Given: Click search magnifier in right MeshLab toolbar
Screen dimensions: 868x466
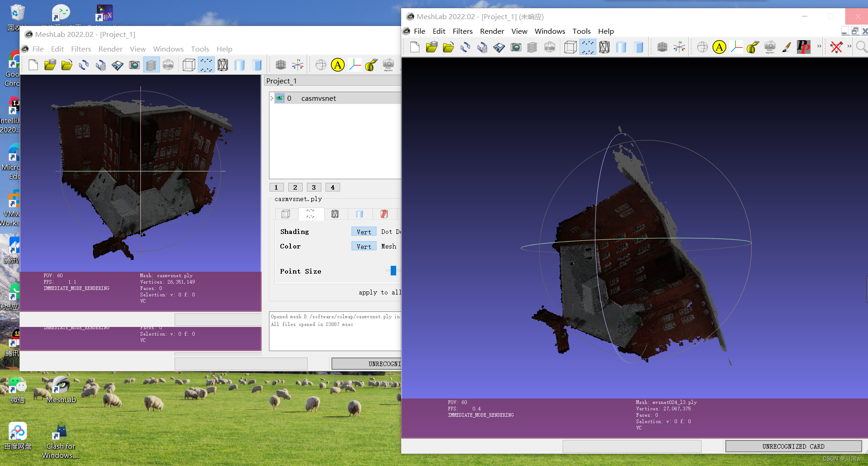Looking at the screenshot, I should (x=861, y=47).
